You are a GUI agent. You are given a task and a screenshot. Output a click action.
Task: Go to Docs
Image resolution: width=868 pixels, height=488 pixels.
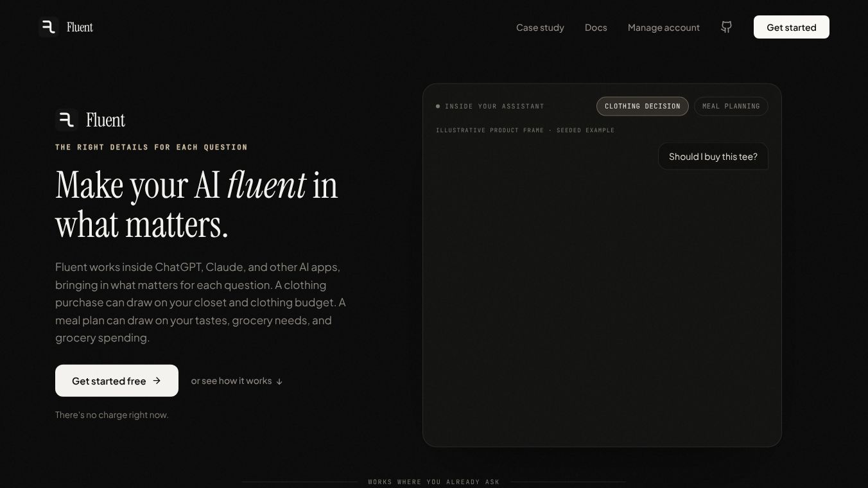[596, 28]
